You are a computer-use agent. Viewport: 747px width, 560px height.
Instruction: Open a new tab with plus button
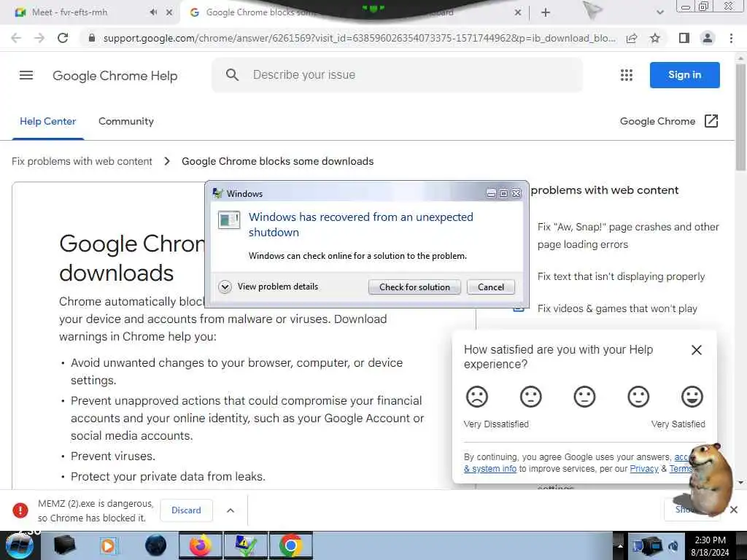[x=546, y=12]
